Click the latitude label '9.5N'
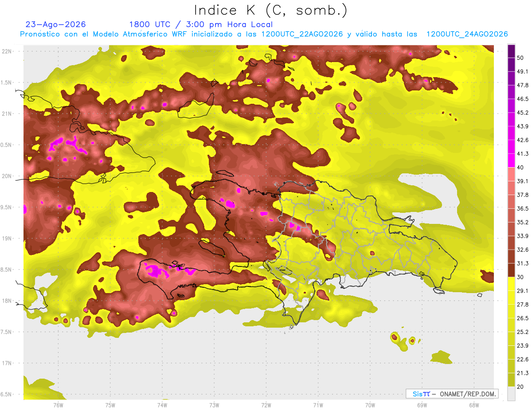Image resolution: width=532 pixels, height=411 pixels. [7, 207]
